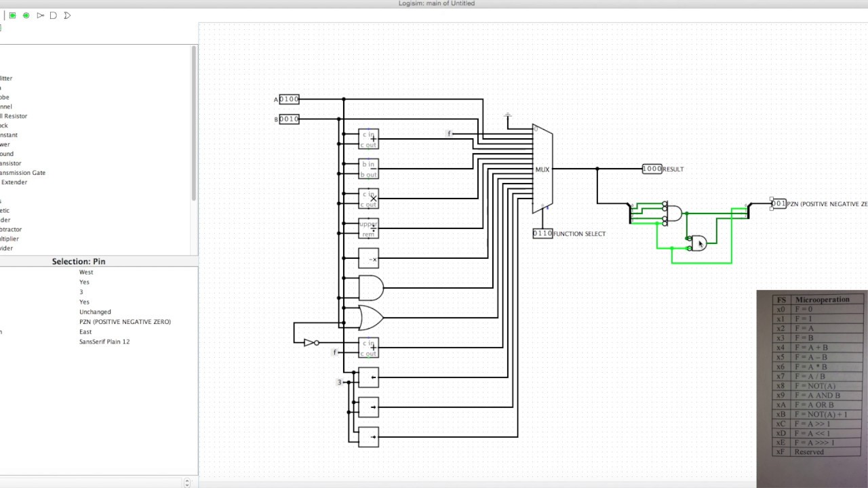
Task: Click the explorer pane vertical scrollbar
Action: tap(194, 123)
